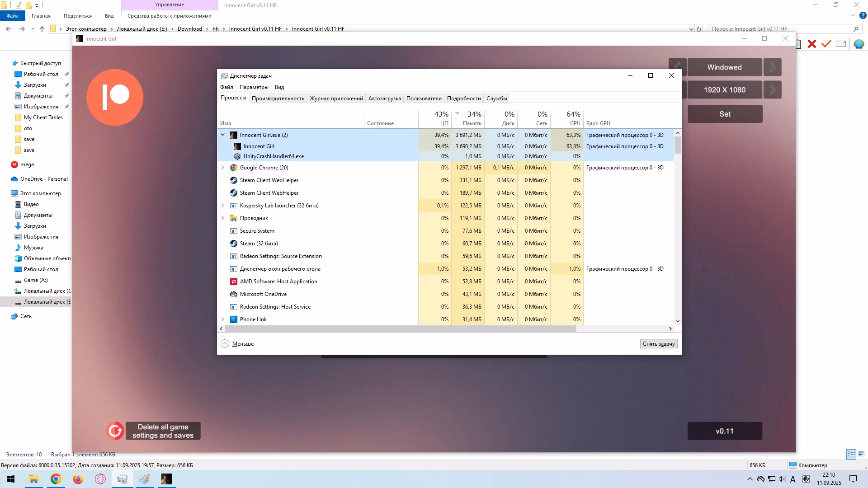Click next resolution arrow beside 1920 X 1080
This screenshot has width=868, height=488.
tap(773, 90)
